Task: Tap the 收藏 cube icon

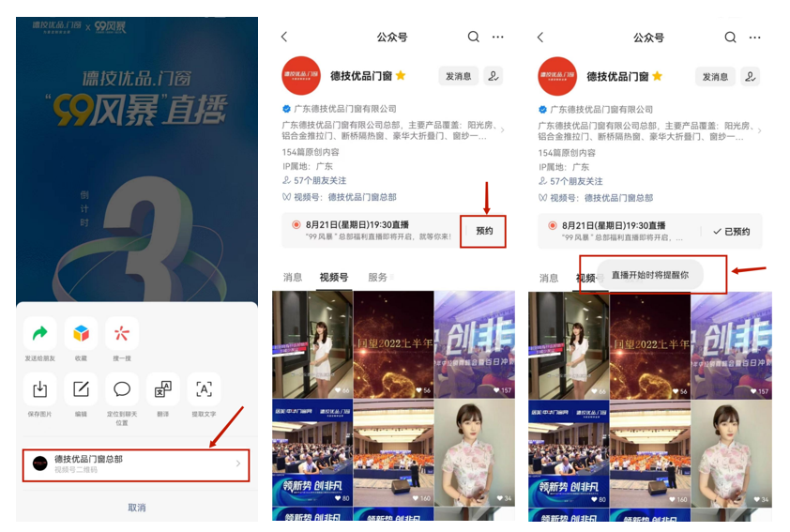Action: point(81,333)
